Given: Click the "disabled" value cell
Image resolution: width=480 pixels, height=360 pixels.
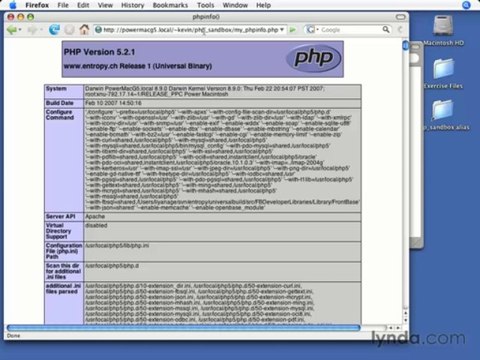Looking at the screenshot, I should [x=222, y=231].
